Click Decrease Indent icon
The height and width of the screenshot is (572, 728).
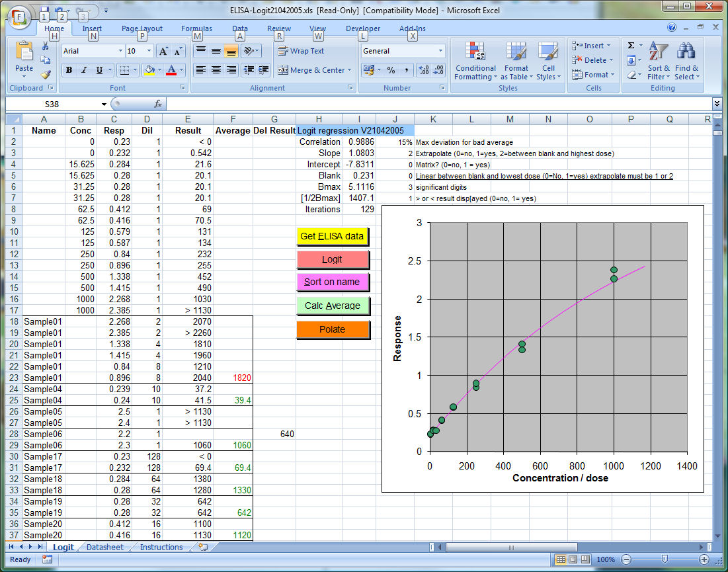coord(249,70)
